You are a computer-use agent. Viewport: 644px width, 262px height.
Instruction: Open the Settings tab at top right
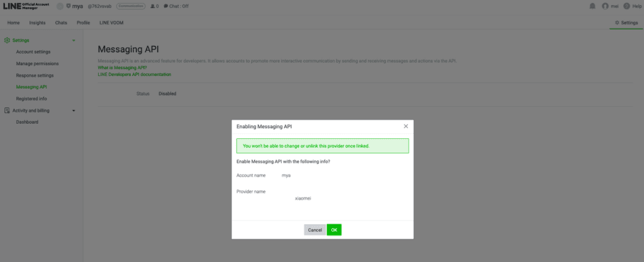pyautogui.click(x=626, y=23)
